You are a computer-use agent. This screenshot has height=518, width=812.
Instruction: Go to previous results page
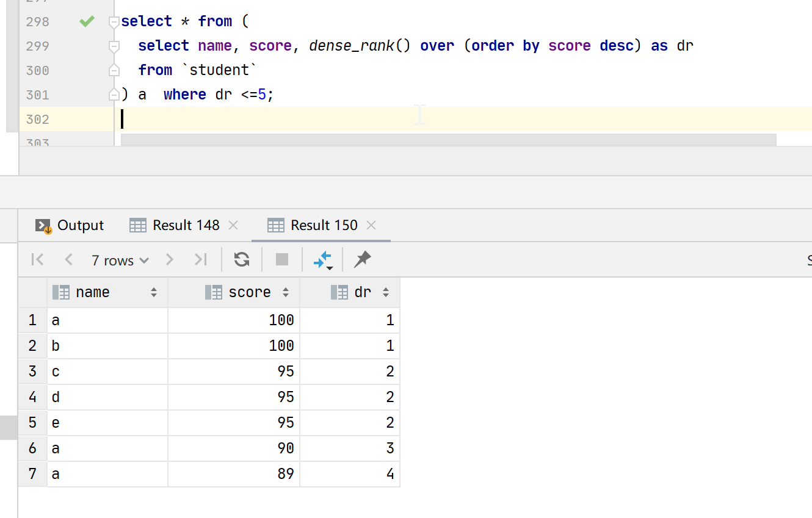click(68, 260)
